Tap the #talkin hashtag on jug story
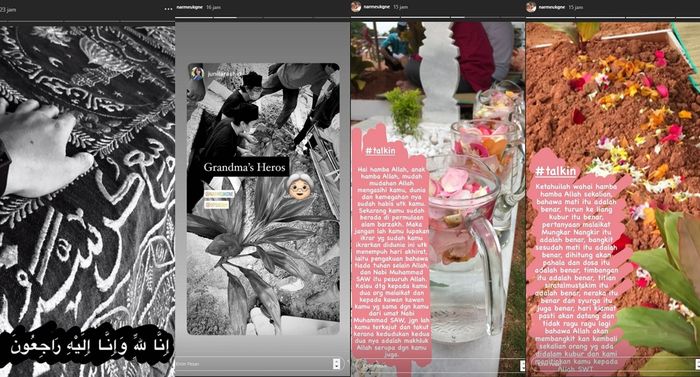700x377 pixels. coord(380,151)
